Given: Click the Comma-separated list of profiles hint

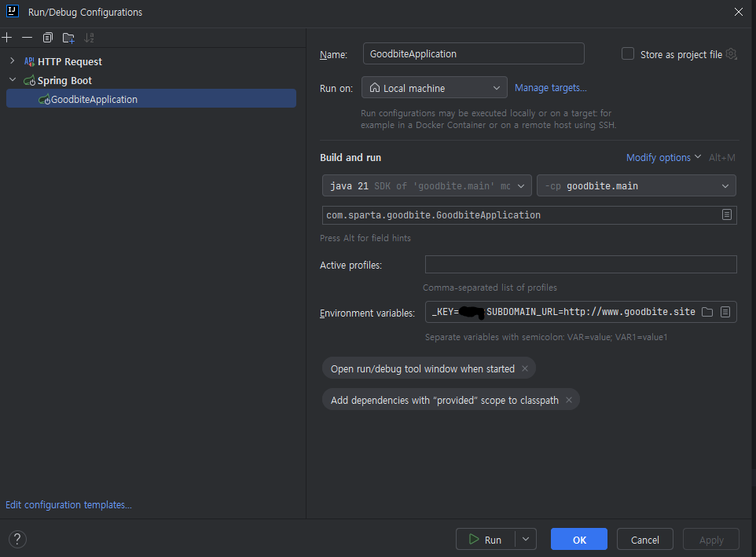Looking at the screenshot, I should pyautogui.click(x=490, y=288).
